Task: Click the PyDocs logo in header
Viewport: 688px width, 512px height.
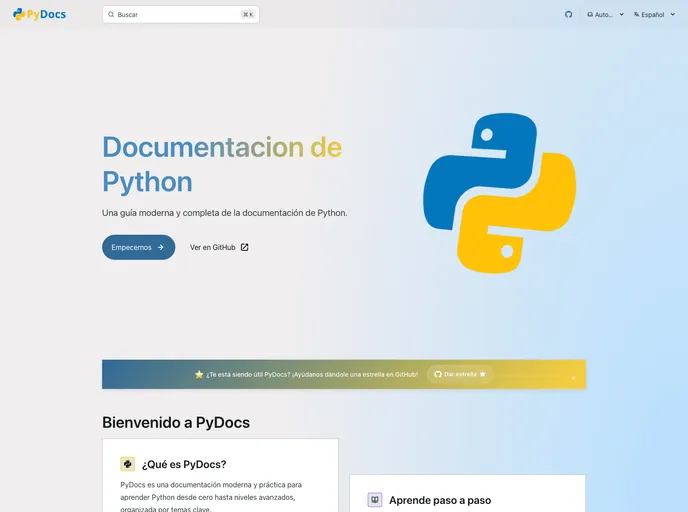Action: click(39, 14)
